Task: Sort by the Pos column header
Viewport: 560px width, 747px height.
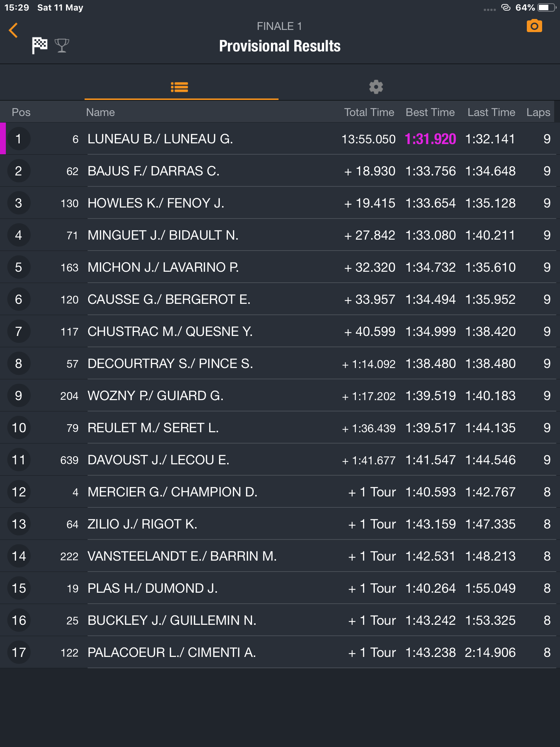Action: [x=21, y=112]
